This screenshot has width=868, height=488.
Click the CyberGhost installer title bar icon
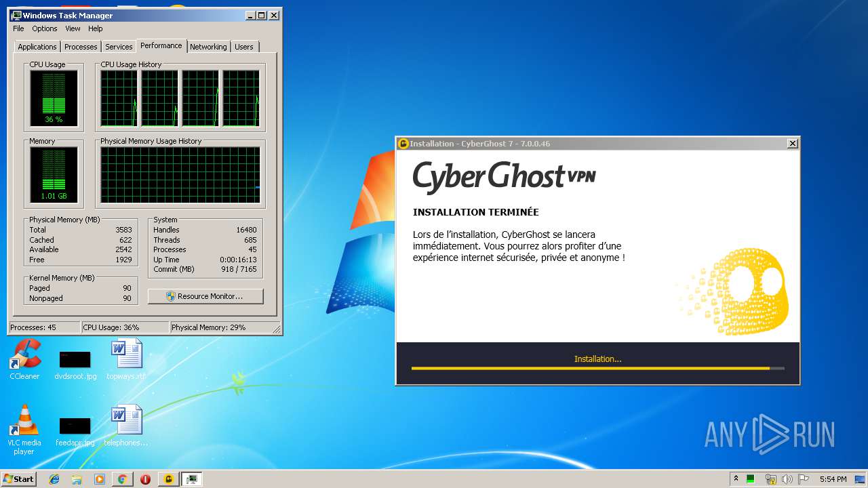pyautogui.click(x=403, y=144)
